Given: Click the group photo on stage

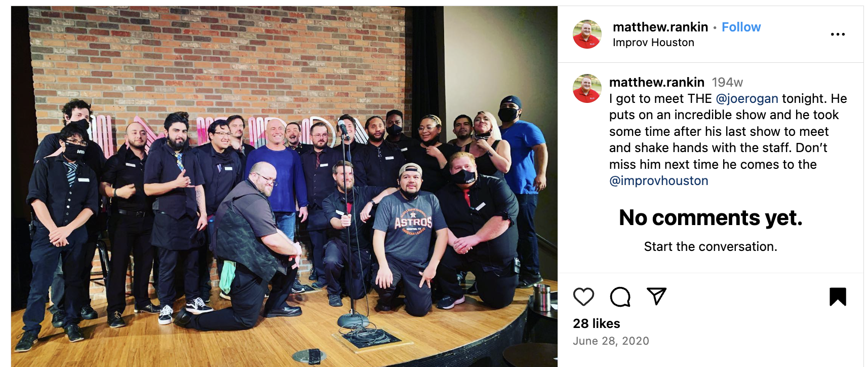Looking at the screenshot, I should [x=284, y=186].
